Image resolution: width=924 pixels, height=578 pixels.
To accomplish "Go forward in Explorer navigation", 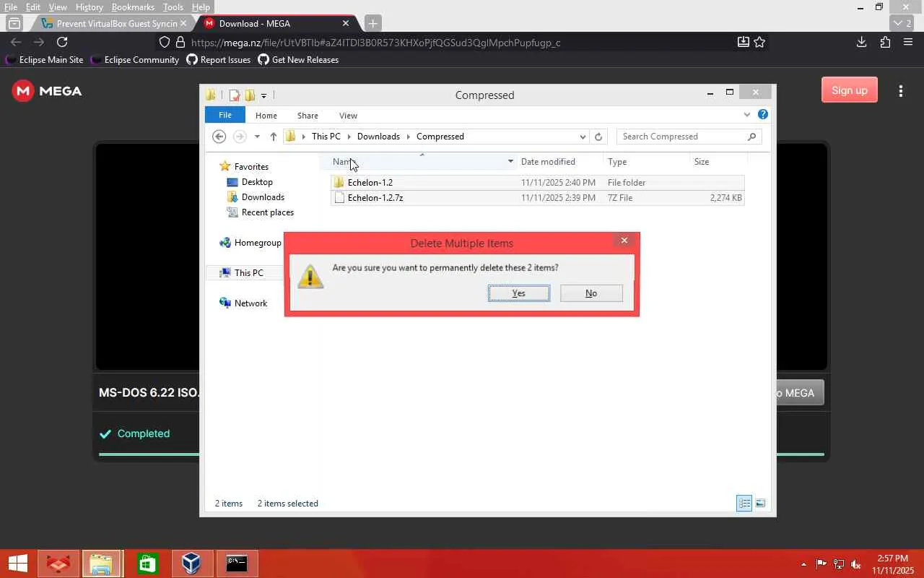I will 240,137.
